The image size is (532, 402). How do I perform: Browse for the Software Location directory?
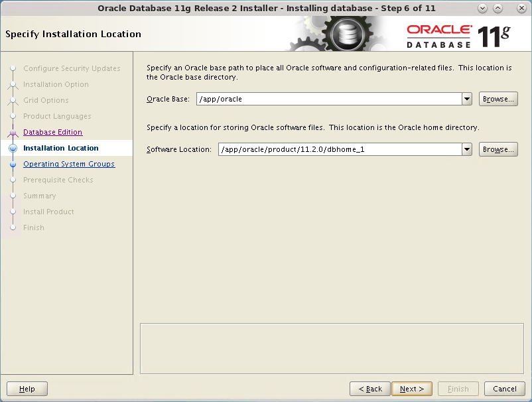tap(498, 149)
